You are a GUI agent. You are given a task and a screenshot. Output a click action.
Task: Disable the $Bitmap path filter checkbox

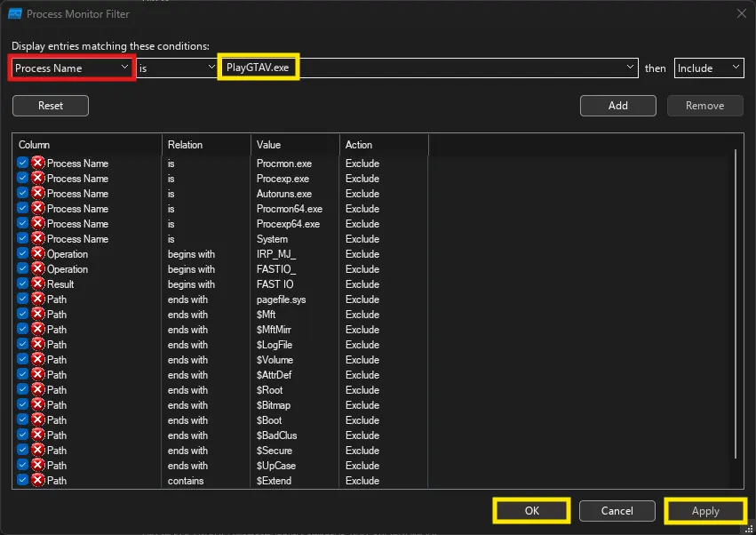(x=22, y=403)
